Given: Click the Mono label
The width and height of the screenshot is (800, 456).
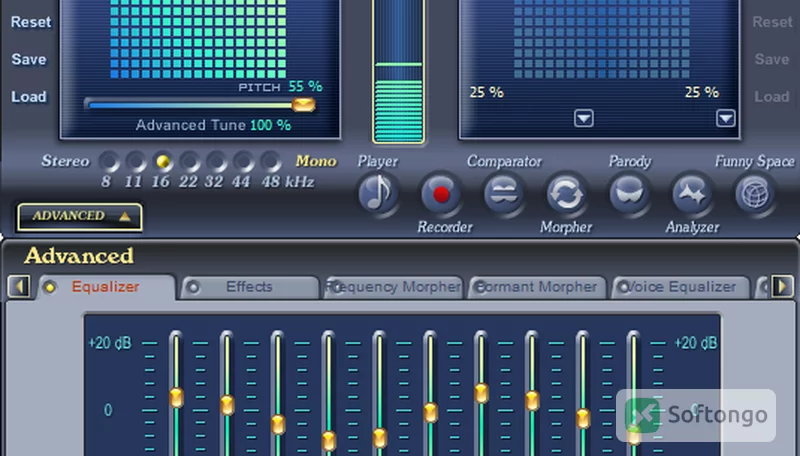Looking at the screenshot, I should tap(316, 161).
